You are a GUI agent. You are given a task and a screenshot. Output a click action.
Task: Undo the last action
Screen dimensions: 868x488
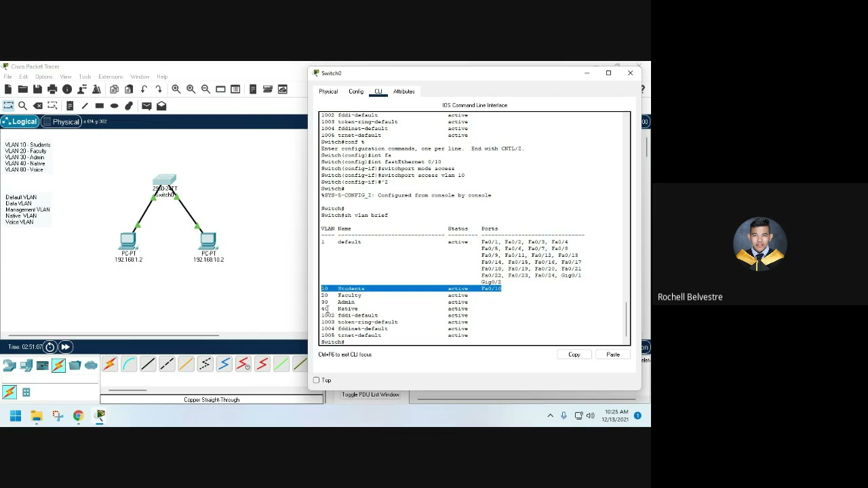click(x=144, y=89)
